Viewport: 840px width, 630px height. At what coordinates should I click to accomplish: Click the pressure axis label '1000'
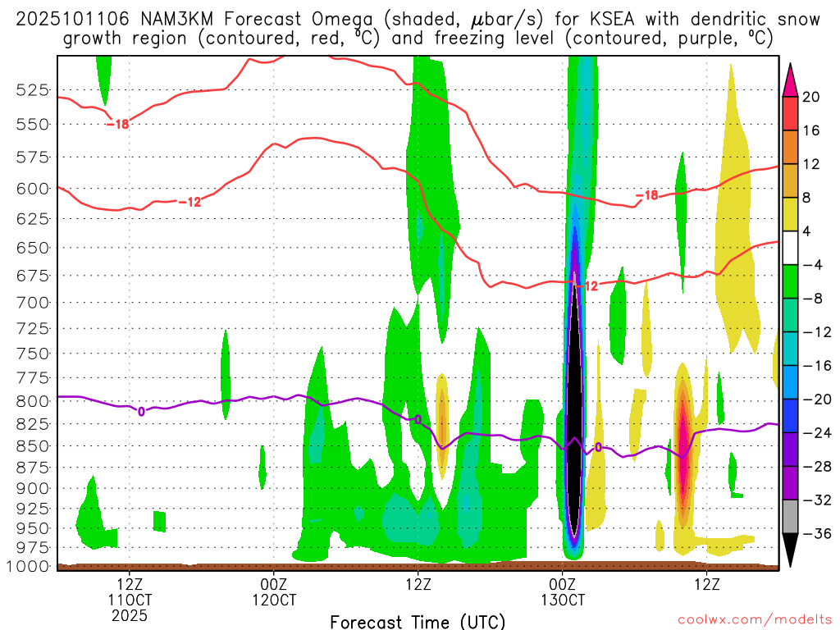pos(29,566)
